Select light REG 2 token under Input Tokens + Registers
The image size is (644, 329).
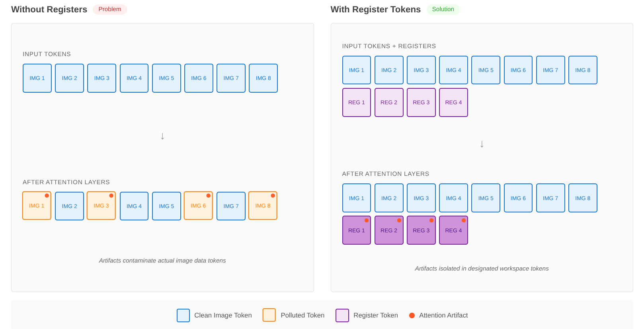(x=389, y=103)
